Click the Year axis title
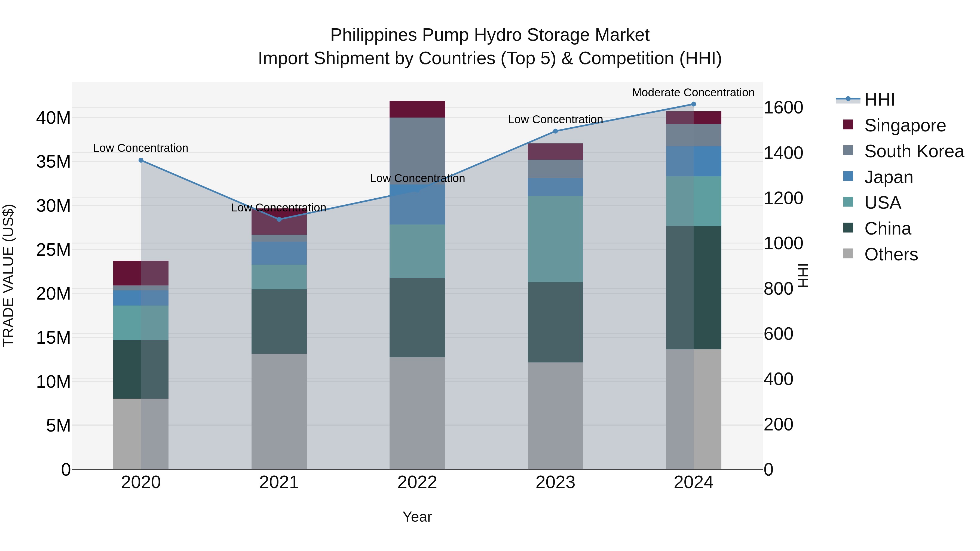Screen dimensions: 980x551 (417, 517)
